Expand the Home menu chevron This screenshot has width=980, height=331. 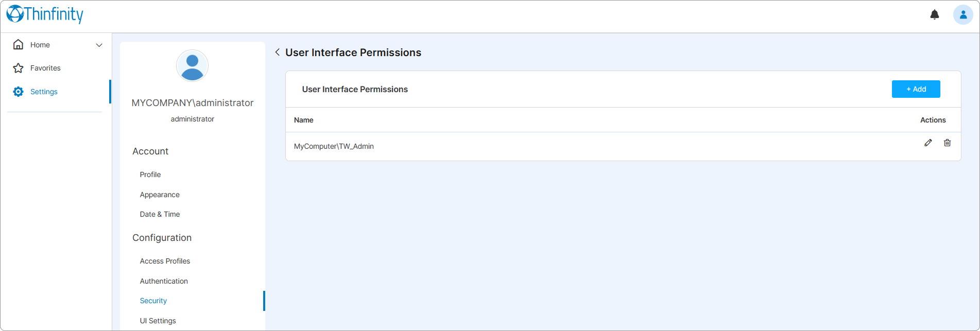click(99, 45)
